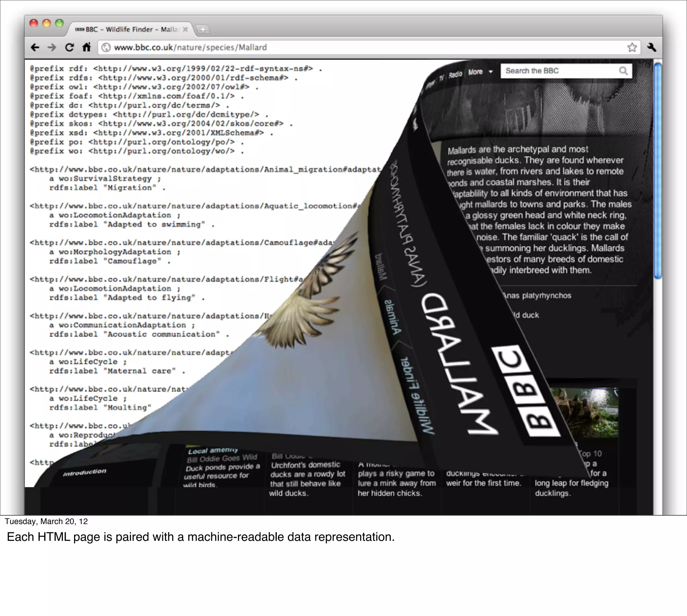Click the rdfs:label "Camouflage" line
The height and width of the screenshot is (616, 687).
pyautogui.click(x=110, y=261)
